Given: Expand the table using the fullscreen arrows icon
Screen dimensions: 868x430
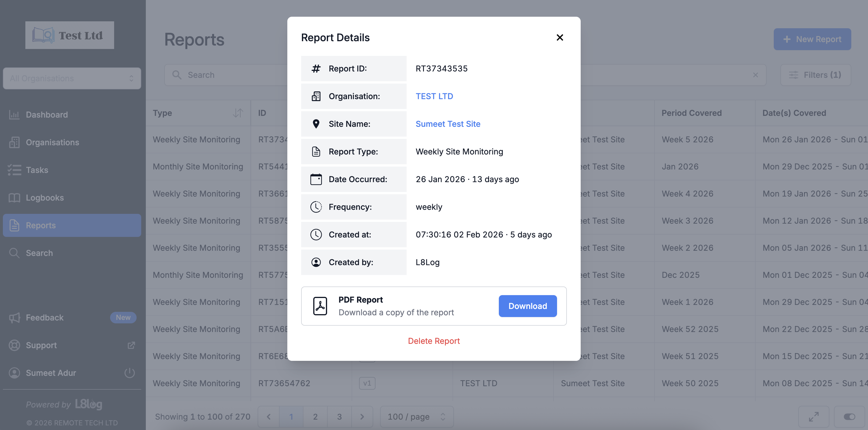Looking at the screenshot, I should (814, 416).
